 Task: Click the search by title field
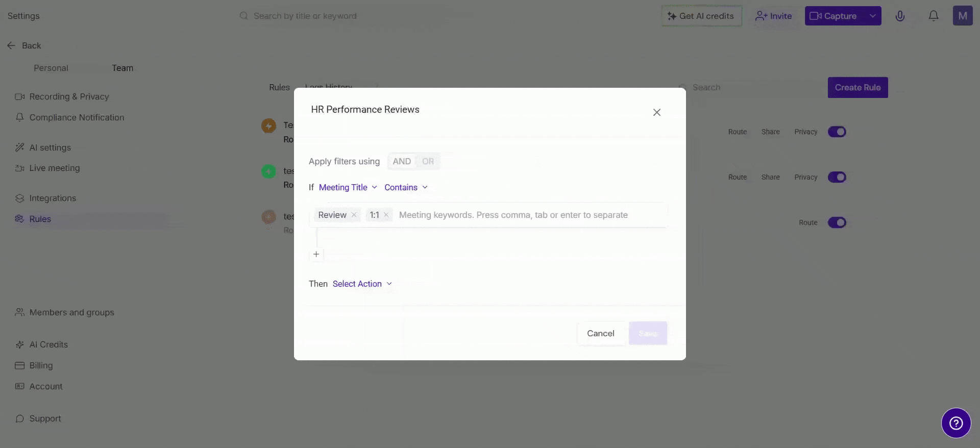[305, 16]
